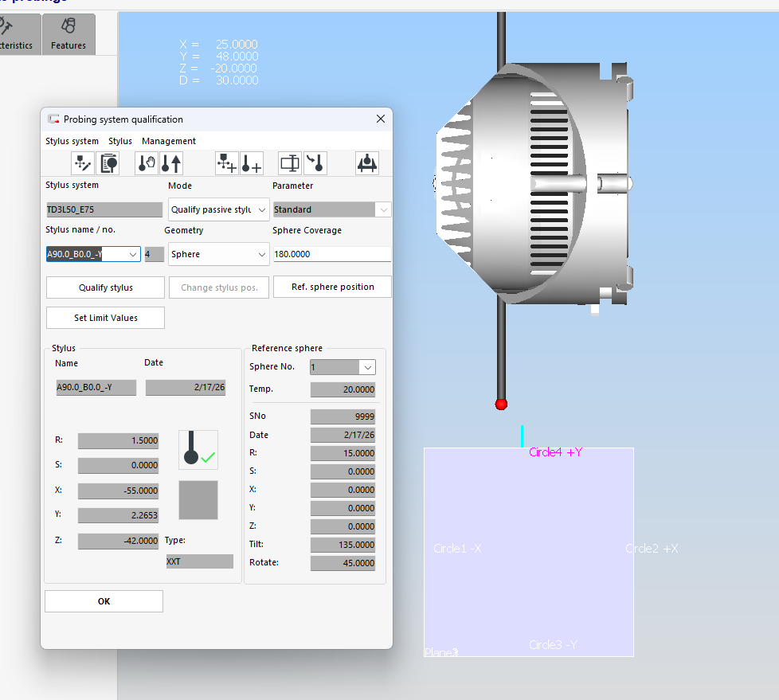Open the Stylus name dropdown list
779x700 pixels.
click(133, 254)
